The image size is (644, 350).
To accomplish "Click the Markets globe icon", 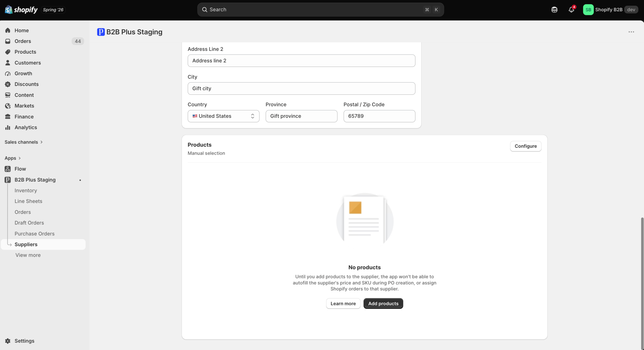I will pos(8,106).
